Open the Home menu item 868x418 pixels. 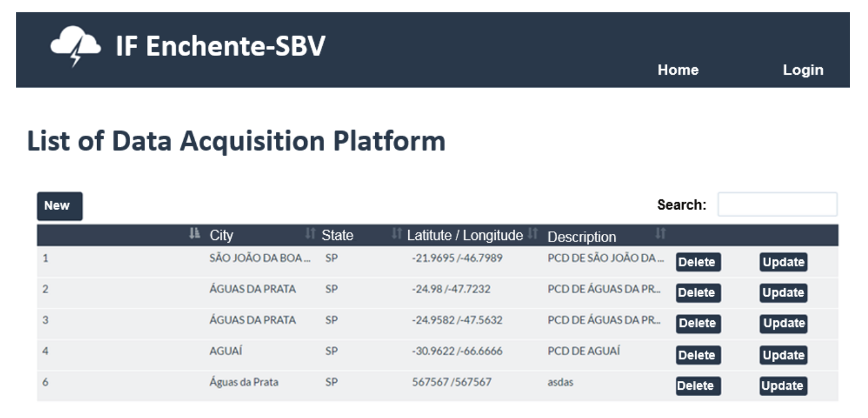pyautogui.click(x=677, y=70)
